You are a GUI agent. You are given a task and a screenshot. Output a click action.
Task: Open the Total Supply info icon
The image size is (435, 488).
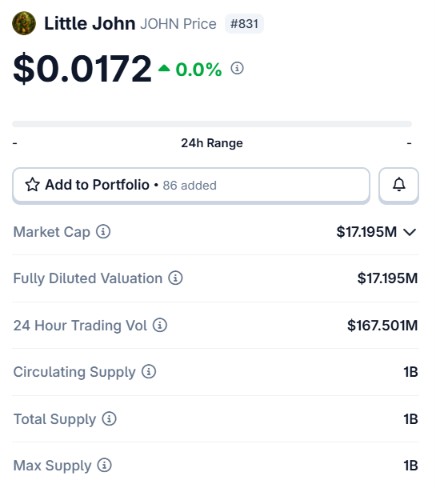pyautogui.click(x=109, y=419)
